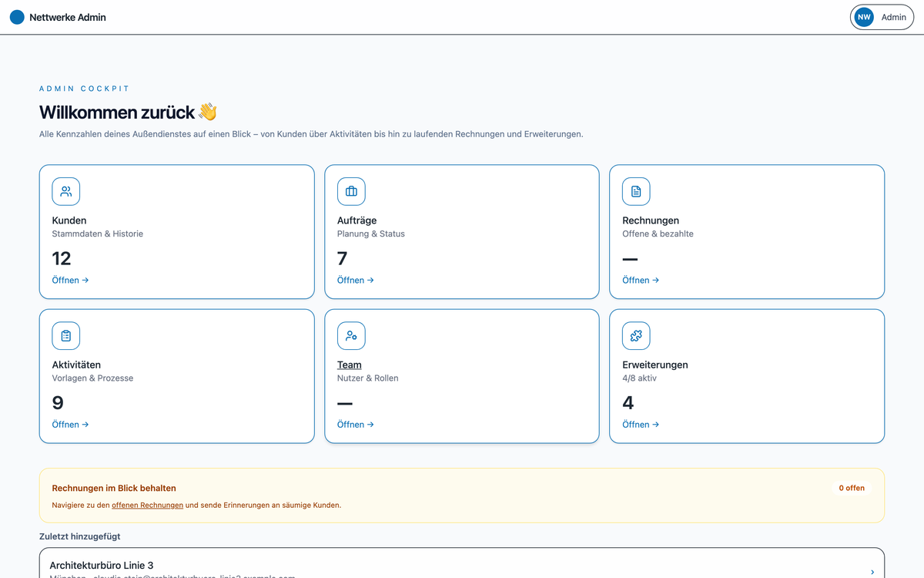Image resolution: width=924 pixels, height=578 pixels.
Task: Click the 4/8 aktiv subtitle
Action: point(640,378)
